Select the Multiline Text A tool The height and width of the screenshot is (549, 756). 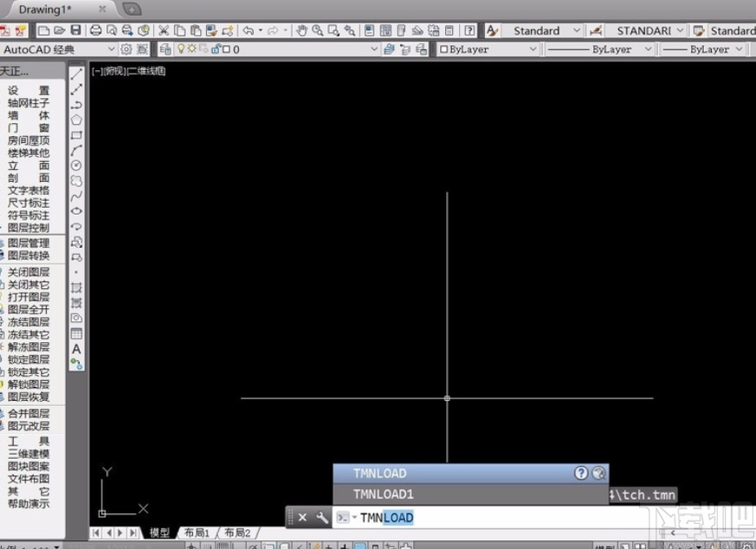(x=76, y=348)
